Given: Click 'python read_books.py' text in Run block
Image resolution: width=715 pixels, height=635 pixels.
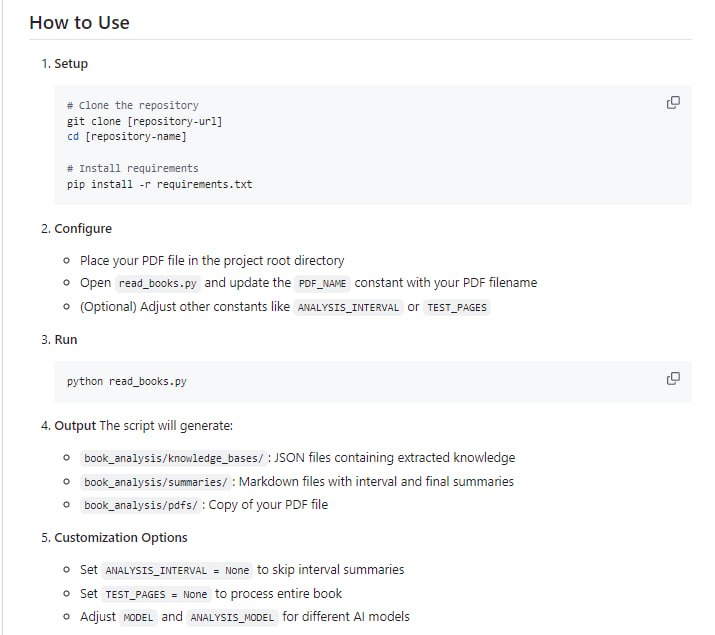Looking at the screenshot, I should [126, 381].
